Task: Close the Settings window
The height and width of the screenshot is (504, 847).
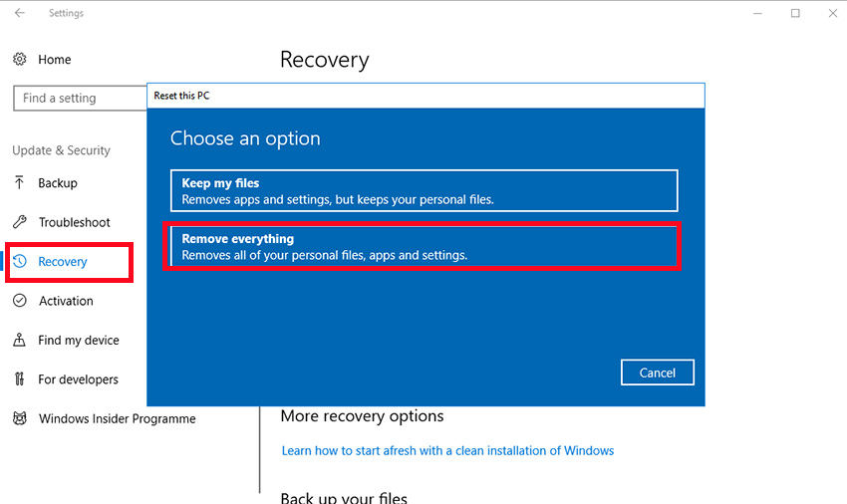Action: tap(832, 13)
